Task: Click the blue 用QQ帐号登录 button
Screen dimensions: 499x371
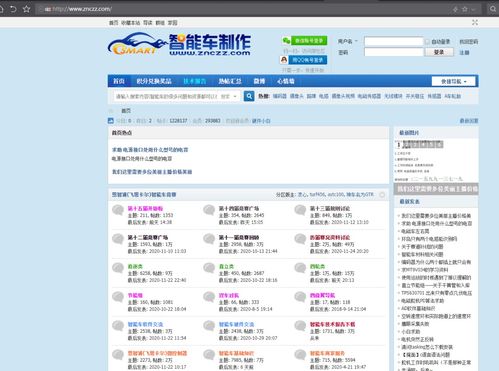Action: (x=308, y=60)
